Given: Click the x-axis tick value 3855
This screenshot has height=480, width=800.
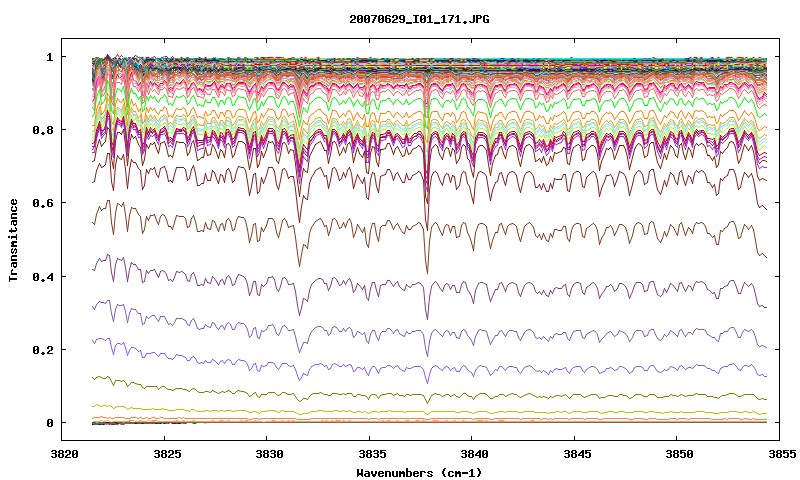Looking at the screenshot, I should tap(782, 454).
